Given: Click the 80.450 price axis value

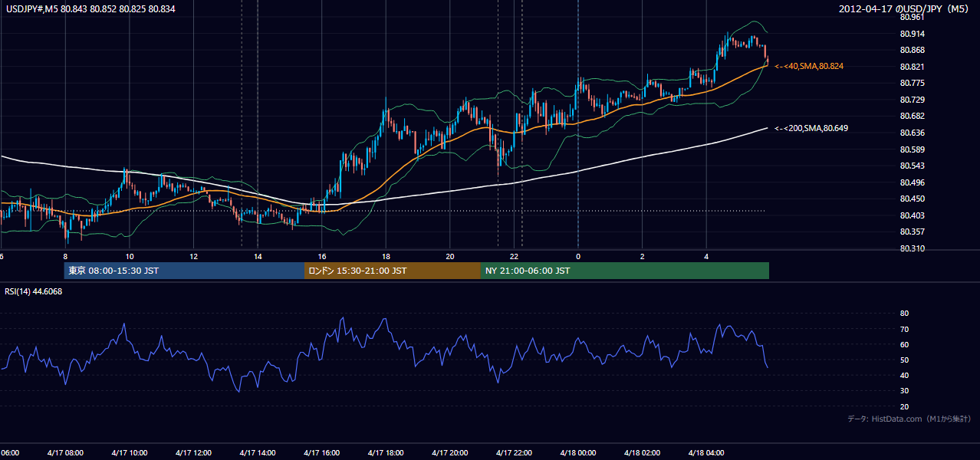Looking at the screenshot, I should coord(911,199).
